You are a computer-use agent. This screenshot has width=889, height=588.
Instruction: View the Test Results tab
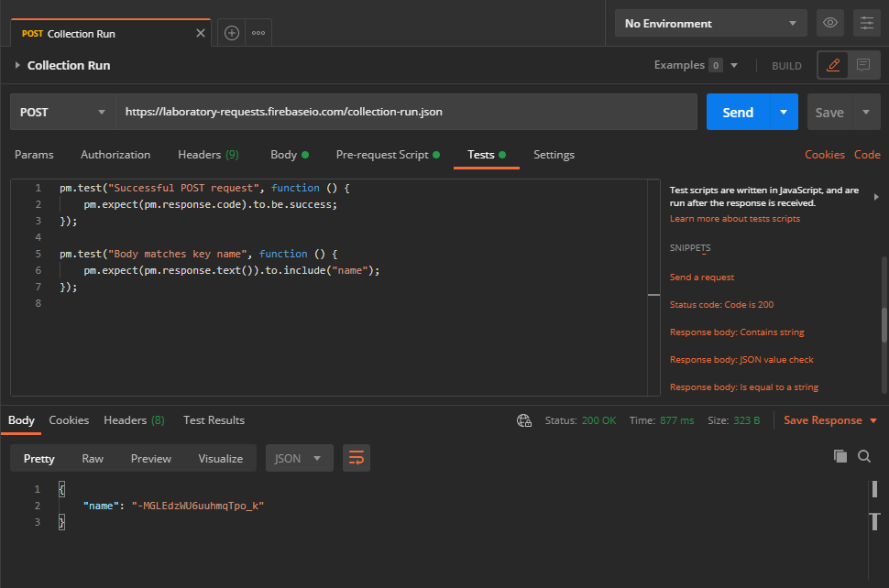pyautogui.click(x=214, y=420)
